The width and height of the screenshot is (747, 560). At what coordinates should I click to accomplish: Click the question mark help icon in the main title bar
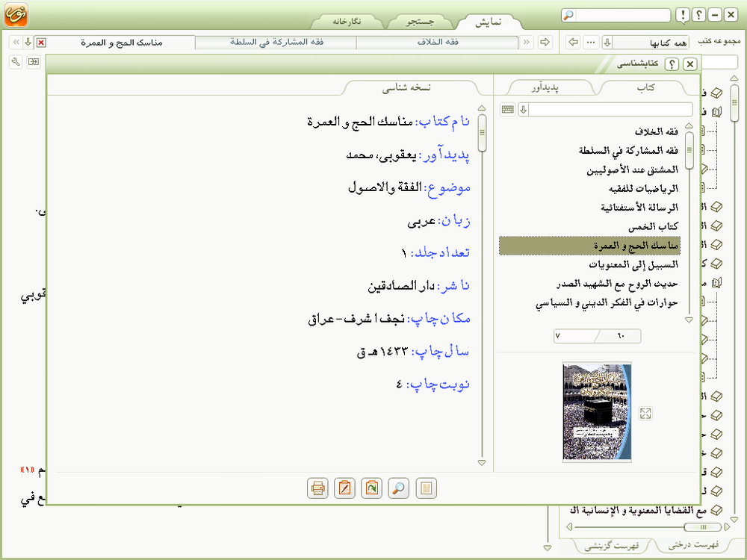coord(699,15)
